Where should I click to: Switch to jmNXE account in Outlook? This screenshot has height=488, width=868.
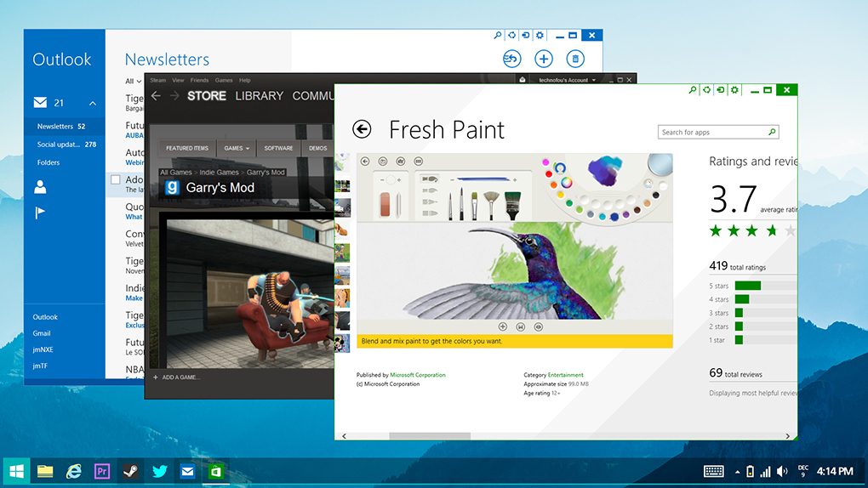click(x=43, y=349)
